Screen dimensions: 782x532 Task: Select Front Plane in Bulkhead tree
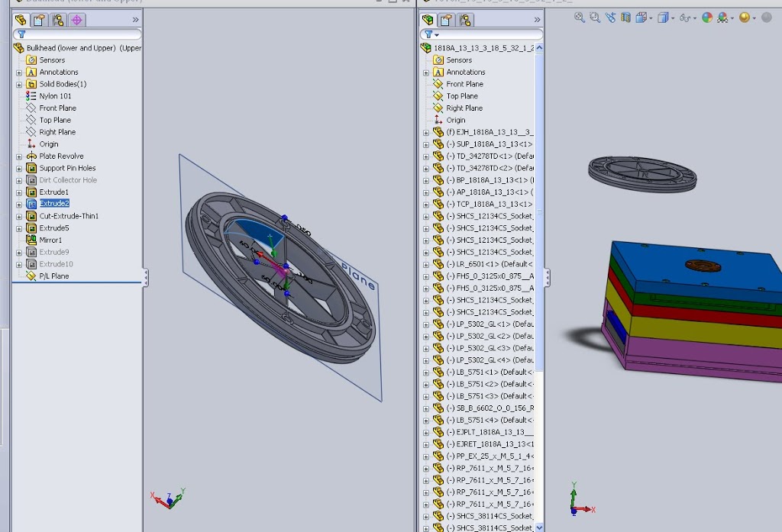point(57,108)
